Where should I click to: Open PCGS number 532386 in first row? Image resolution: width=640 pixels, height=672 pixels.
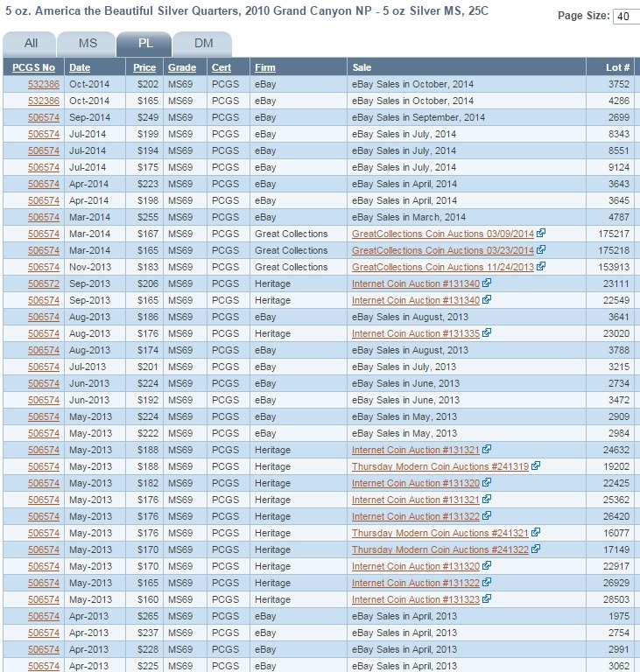[44, 84]
